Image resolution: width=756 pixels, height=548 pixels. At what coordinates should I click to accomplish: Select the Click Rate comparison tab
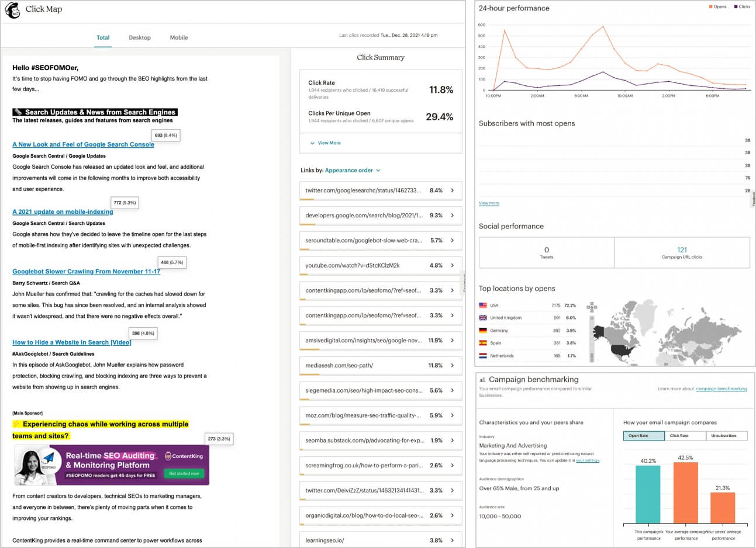(685, 436)
